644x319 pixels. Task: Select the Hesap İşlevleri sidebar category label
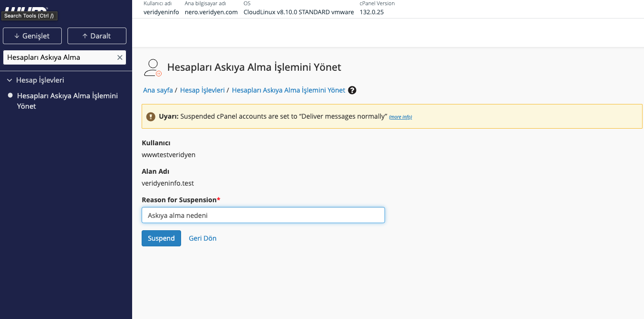(x=40, y=80)
